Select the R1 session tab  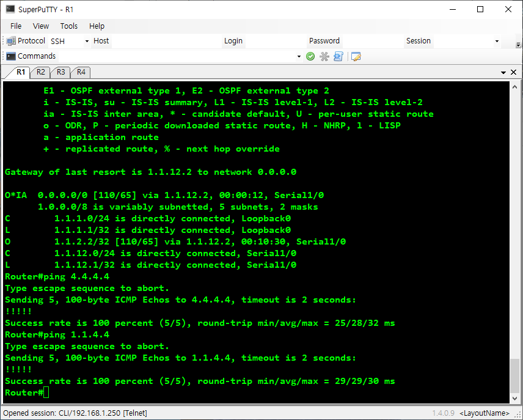(21, 72)
